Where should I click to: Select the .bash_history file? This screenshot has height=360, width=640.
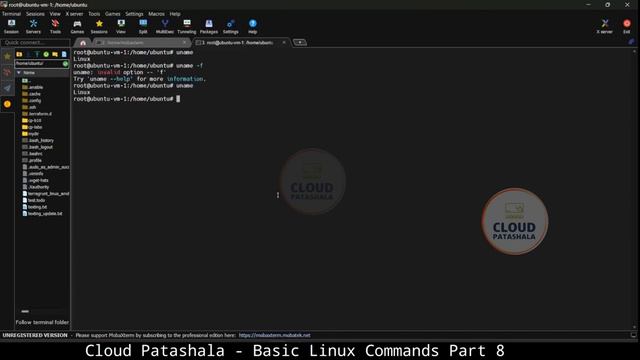[38, 140]
